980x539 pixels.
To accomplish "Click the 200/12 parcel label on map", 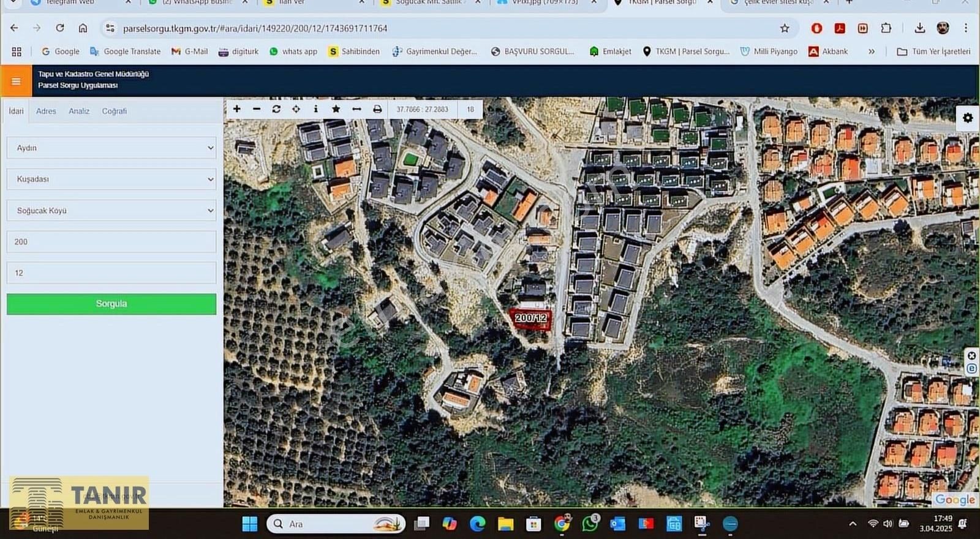I will pyautogui.click(x=530, y=318).
